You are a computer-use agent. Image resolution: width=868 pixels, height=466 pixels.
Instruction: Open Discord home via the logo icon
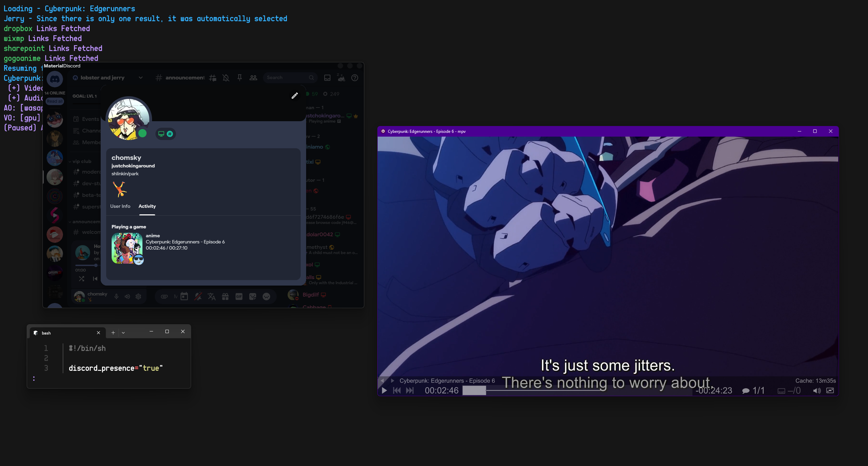55,79
